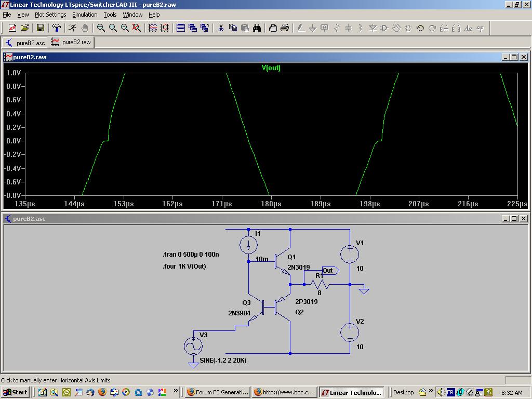The width and height of the screenshot is (532, 399).
Task: Click the Tile Windows toolbar icon
Action: 181,28
